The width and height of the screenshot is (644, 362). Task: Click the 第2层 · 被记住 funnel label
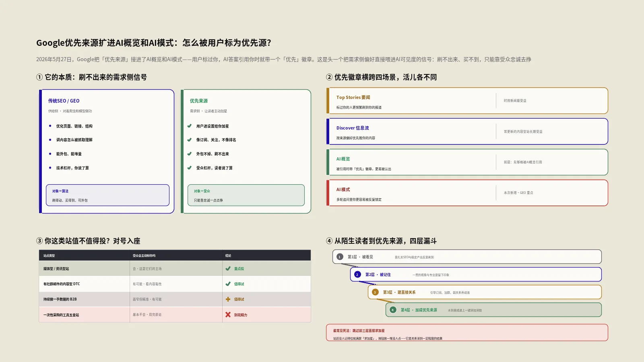click(378, 274)
